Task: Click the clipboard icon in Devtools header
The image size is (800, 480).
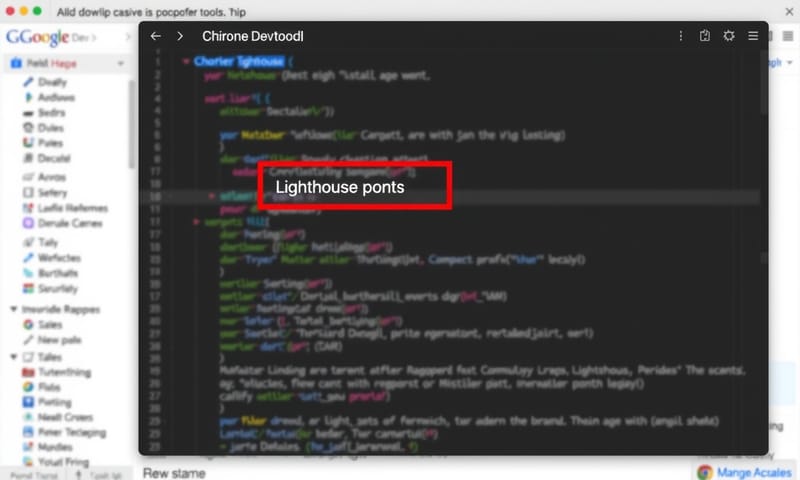Action: (705, 36)
